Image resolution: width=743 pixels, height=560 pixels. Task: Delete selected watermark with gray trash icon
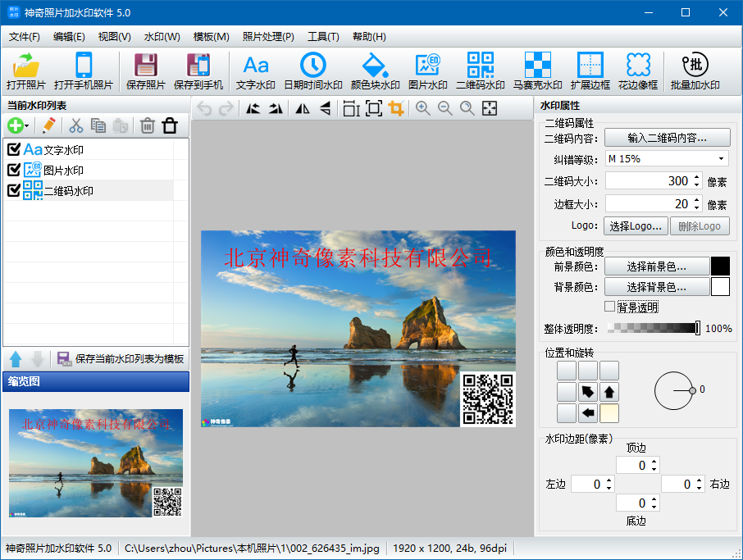click(148, 125)
